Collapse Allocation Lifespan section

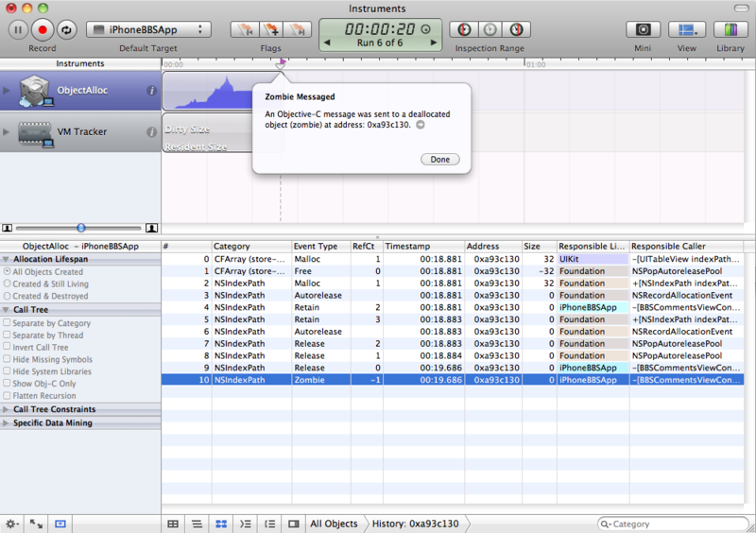pyautogui.click(x=6, y=259)
